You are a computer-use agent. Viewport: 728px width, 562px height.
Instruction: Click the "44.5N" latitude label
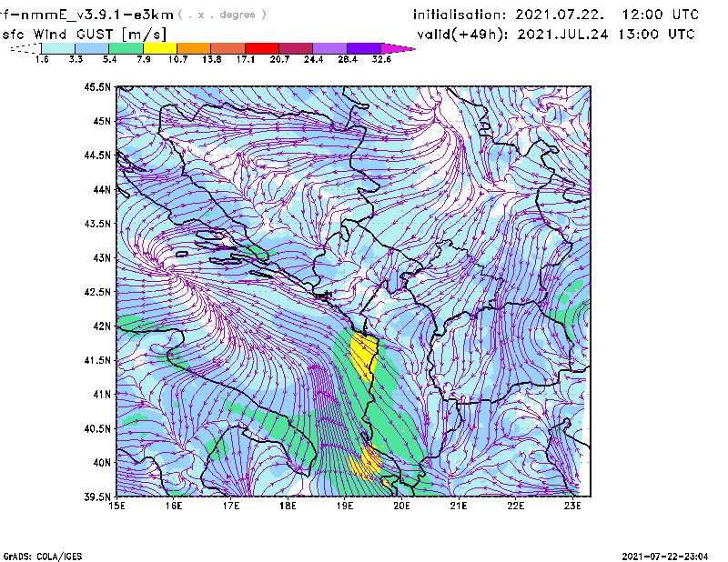(x=97, y=155)
